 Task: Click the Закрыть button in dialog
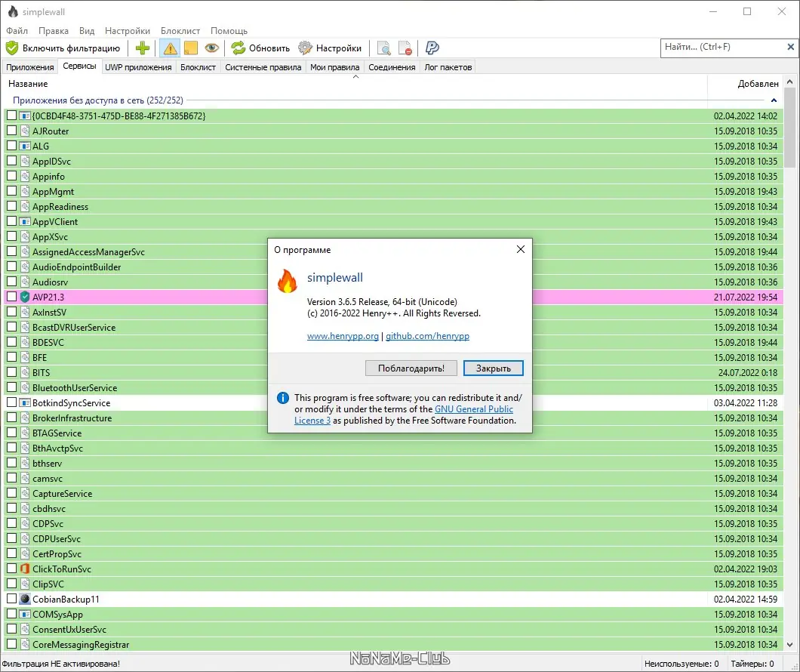[x=494, y=368]
